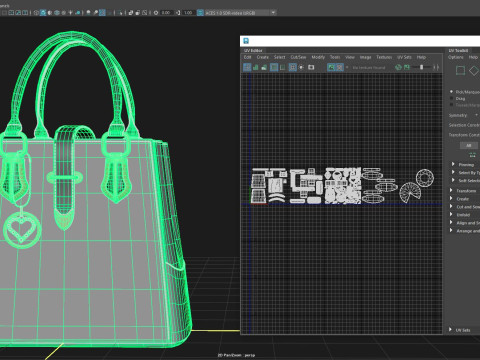The image size is (480, 360).
Task: Click the gamma value field showing 1.00
Action: [188, 13]
